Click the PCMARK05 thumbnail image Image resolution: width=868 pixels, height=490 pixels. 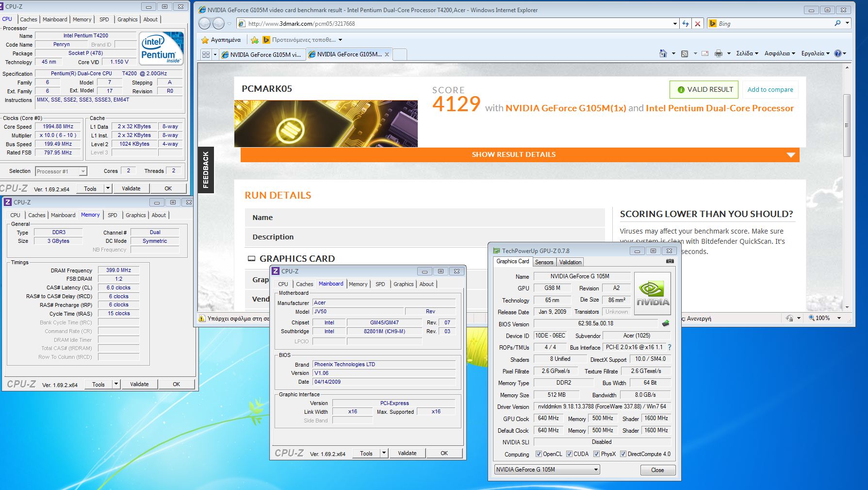pos(326,123)
